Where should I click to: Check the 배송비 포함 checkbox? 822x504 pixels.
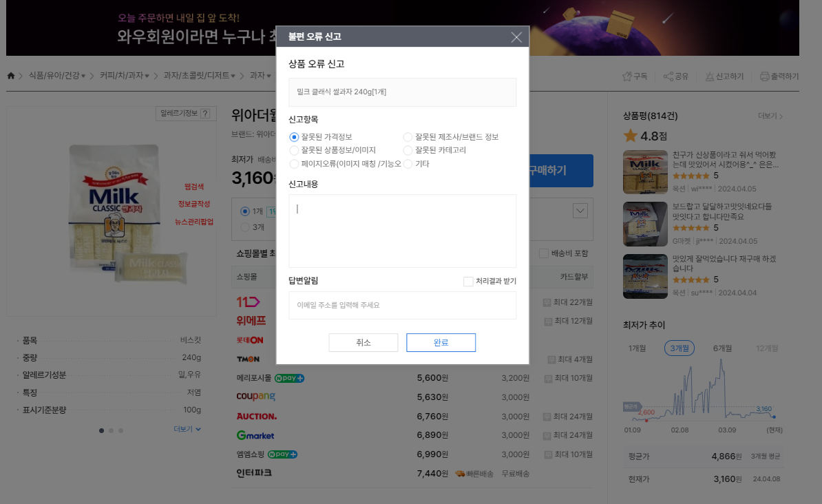543,253
